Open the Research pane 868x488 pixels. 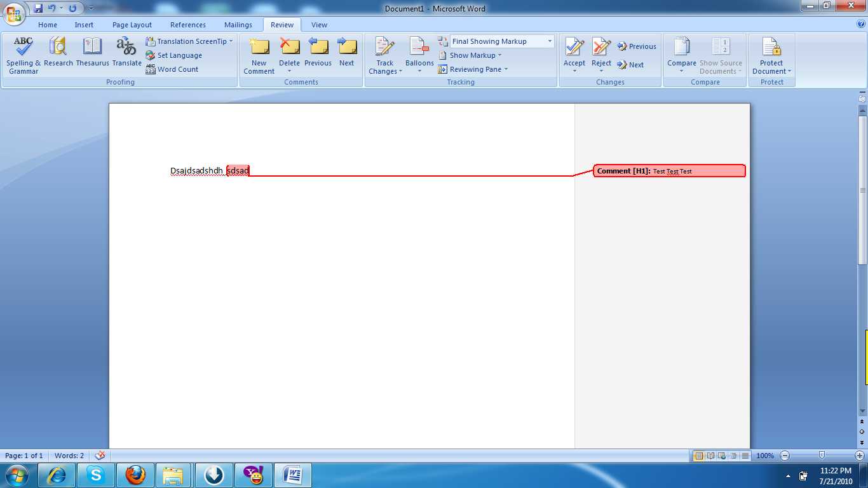tap(58, 52)
